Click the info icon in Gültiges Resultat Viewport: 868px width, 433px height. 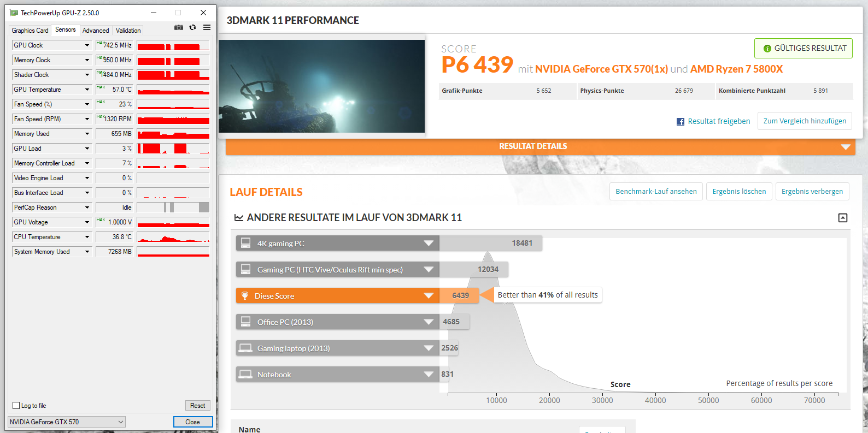[767, 49]
